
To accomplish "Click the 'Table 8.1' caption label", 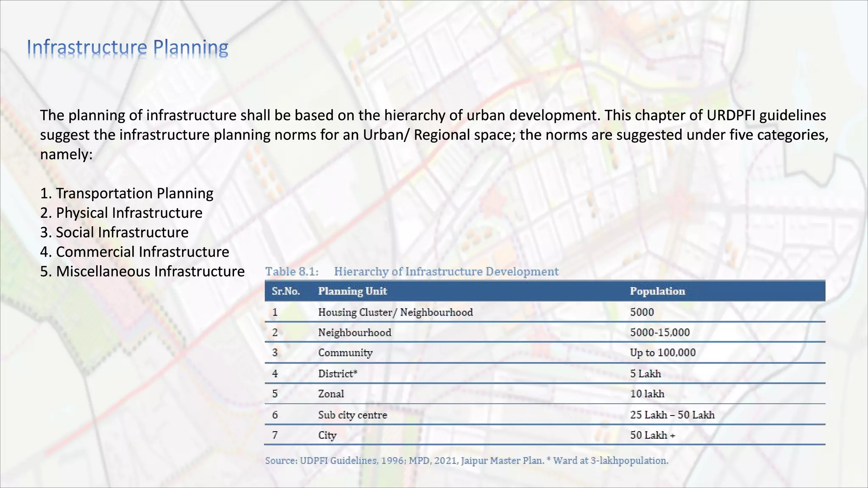I will [x=292, y=272].
